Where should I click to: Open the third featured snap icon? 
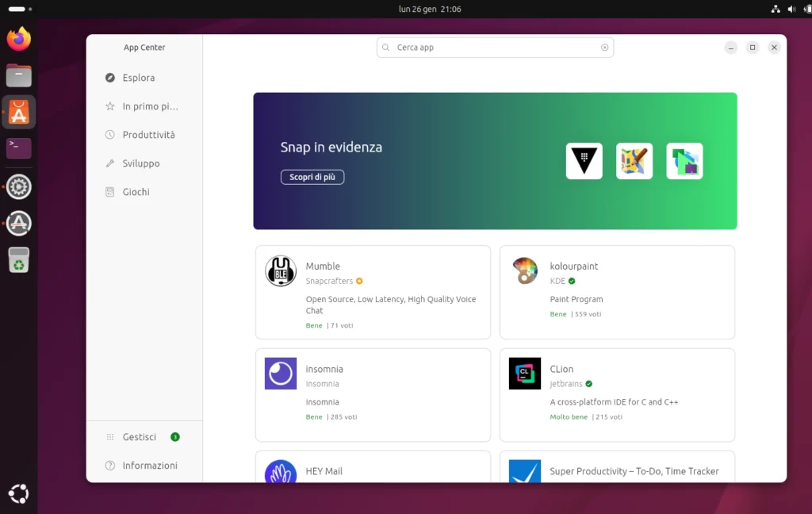click(684, 160)
